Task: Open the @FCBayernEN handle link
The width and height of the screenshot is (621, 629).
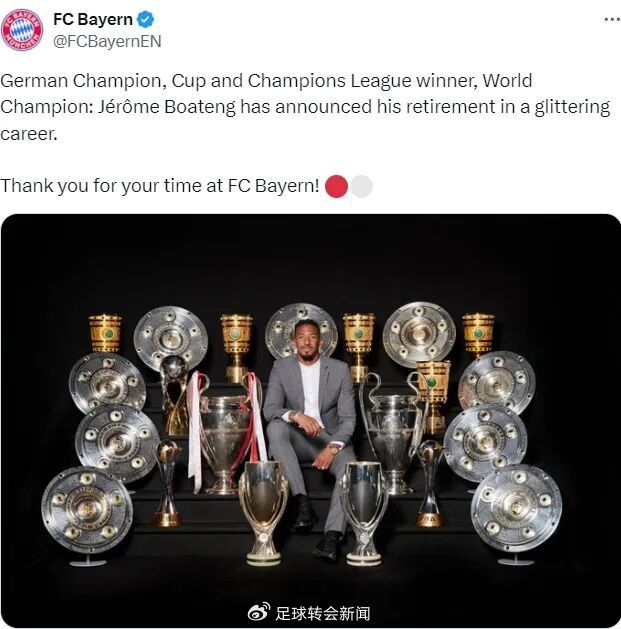Action: 107,41
